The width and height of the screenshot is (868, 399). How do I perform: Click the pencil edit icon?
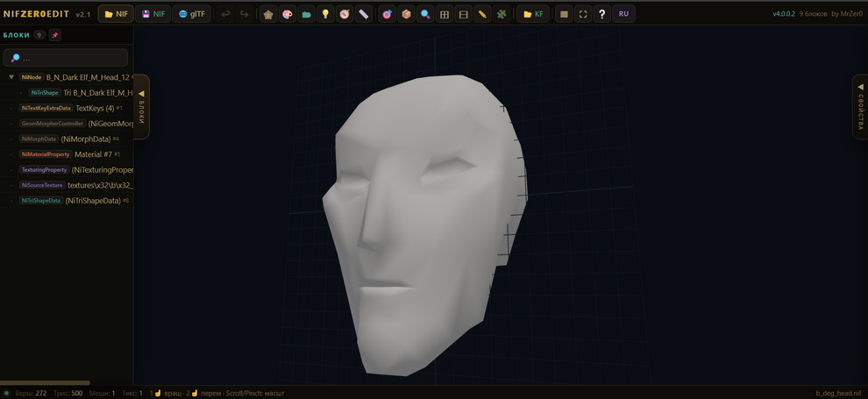[482, 14]
